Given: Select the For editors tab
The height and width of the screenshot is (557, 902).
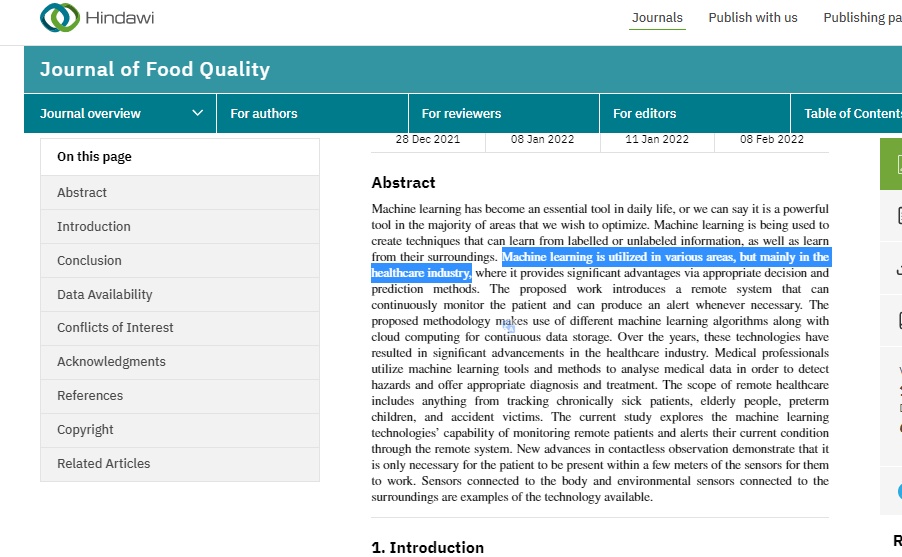Looking at the screenshot, I should click(x=644, y=113).
